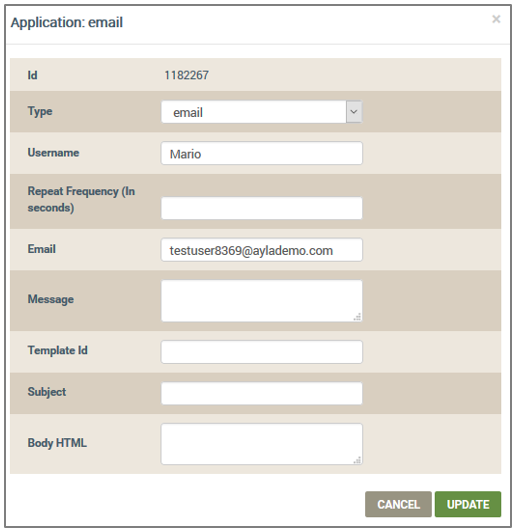516x532 pixels.
Task: Click the Username field containing Mario
Action: (262, 153)
